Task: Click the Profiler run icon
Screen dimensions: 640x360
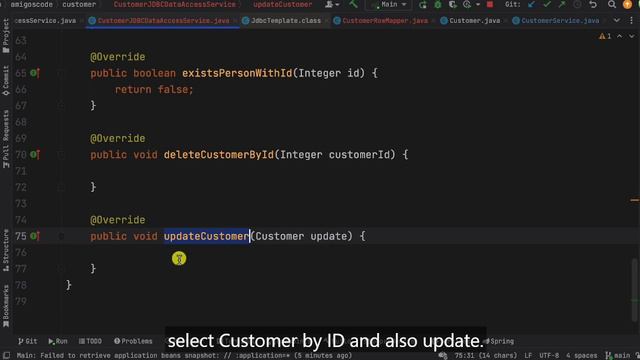Action: (467, 5)
